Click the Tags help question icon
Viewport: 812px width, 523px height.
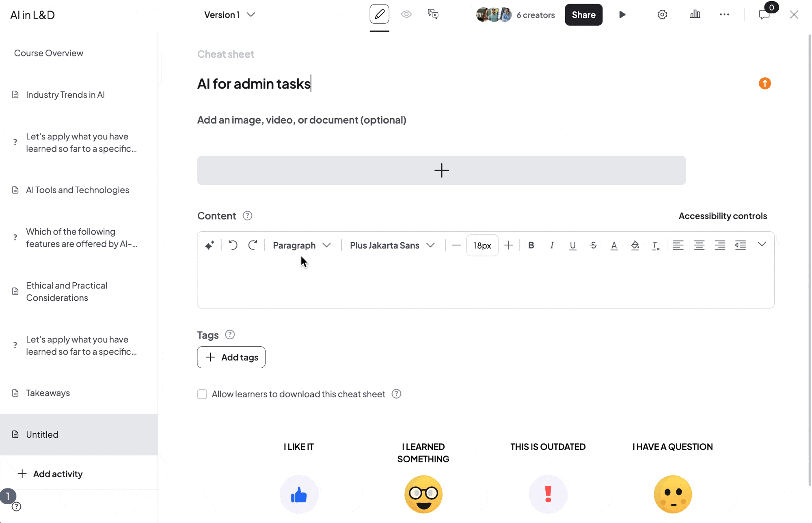tap(230, 334)
